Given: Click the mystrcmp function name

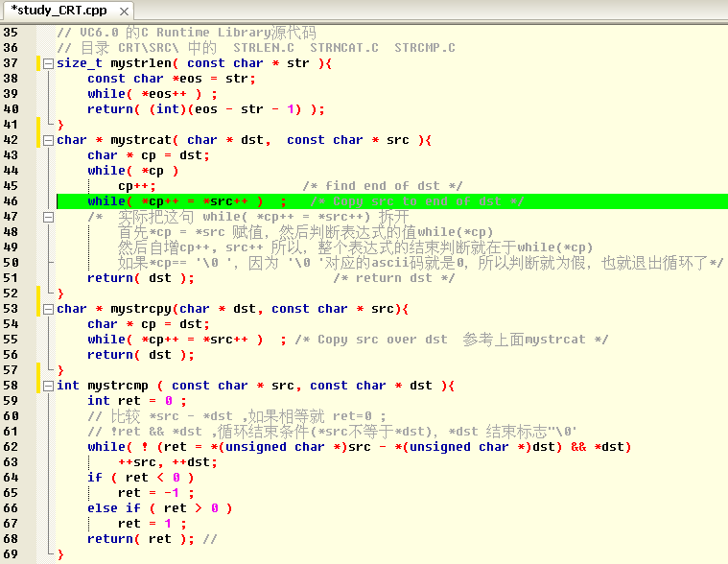Looking at the screenshot, I should (118, 386).
